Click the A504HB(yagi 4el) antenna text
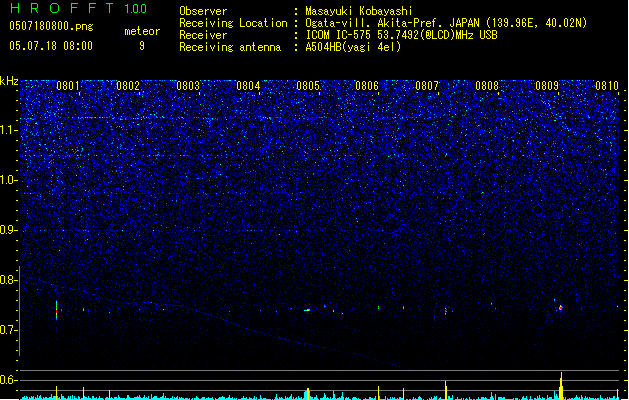The width and height of the screenshot is (629, 400). click(x=353, y=47)
